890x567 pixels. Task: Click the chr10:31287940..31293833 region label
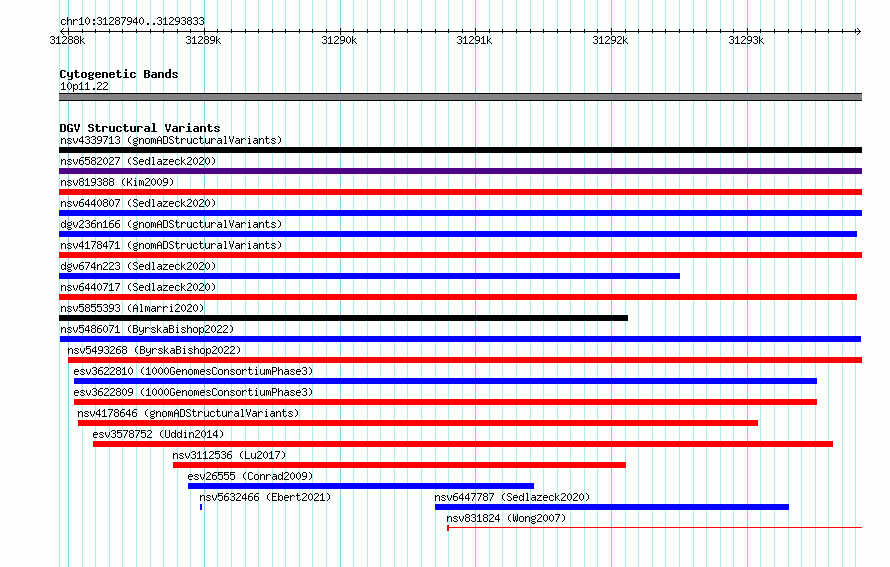(x=132, y=21)
